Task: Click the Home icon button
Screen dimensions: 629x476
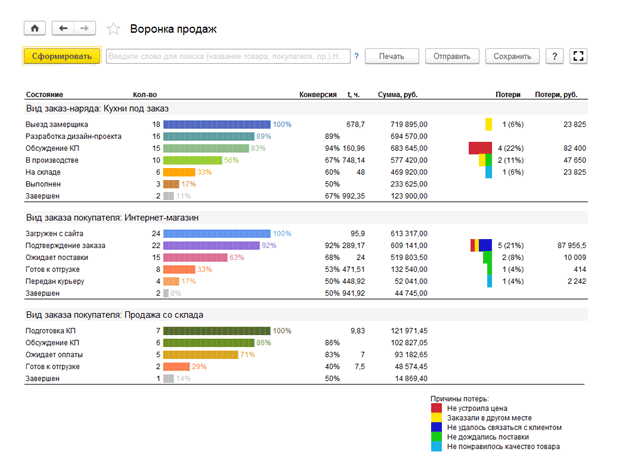Action: [x=34, y=29]
